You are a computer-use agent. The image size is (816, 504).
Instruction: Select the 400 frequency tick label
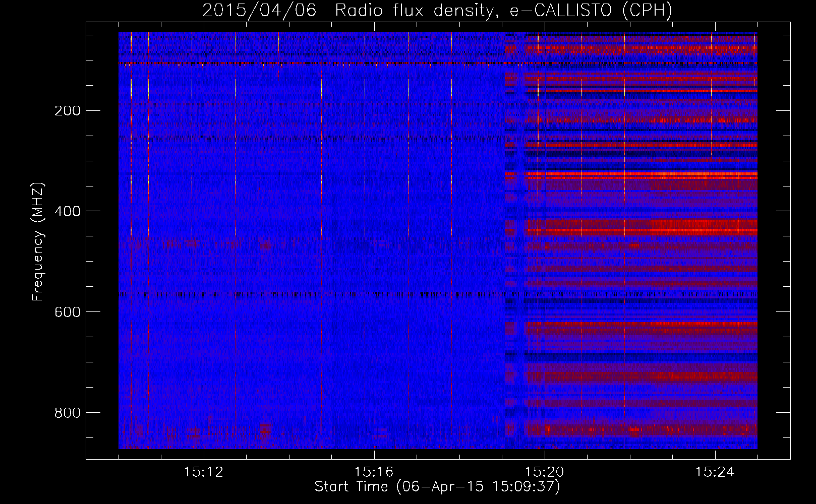68,211
